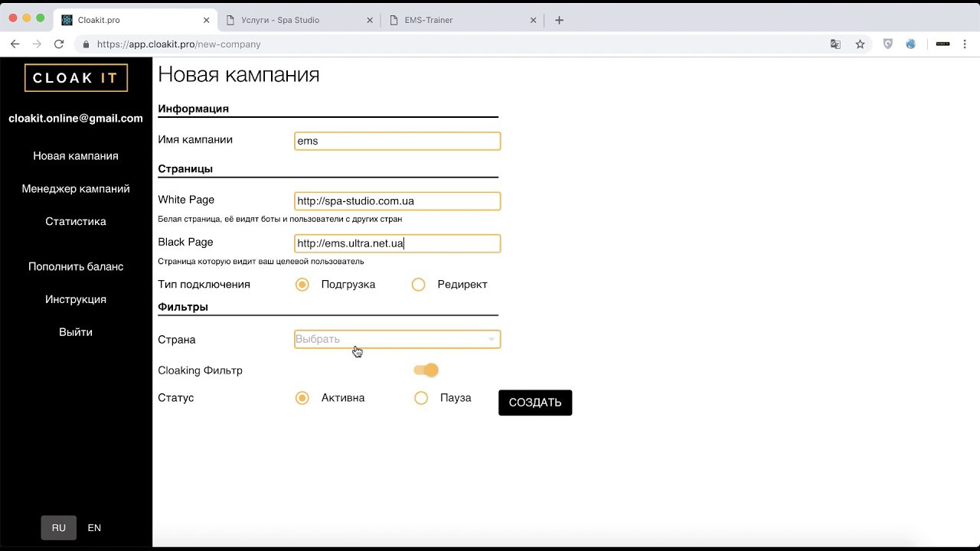Screen dimensions: 980x551
Task: Select the Активна status radio button
Action: 302,398
